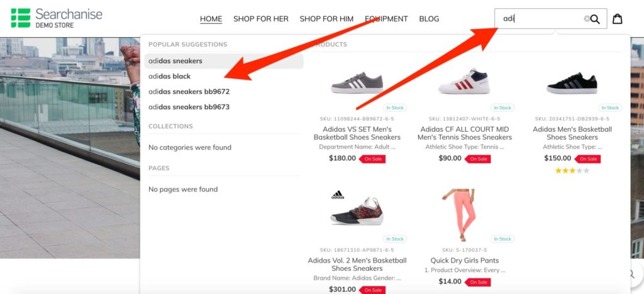Click Adidas Vol. 2 Men's Basketball Shoes title
Image resolution: width=644 pixels, height=294 pixels.
tap(357, 264)
